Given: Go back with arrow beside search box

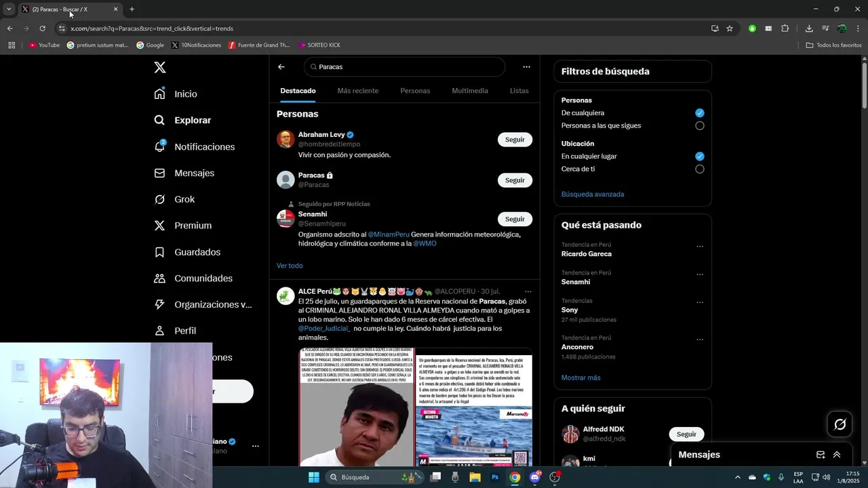Looking at the screenshot, I should pyautogui.click(x=281, y=66).
